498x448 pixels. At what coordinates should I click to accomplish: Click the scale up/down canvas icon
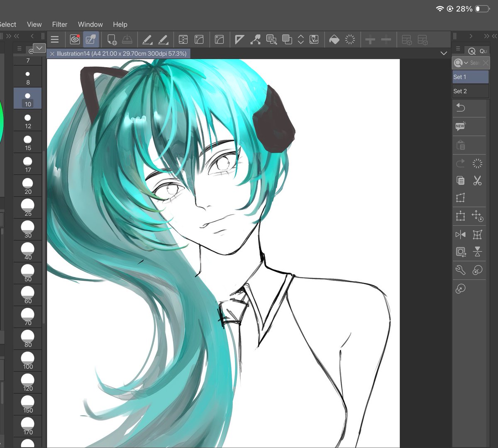[x=183, y=40]
